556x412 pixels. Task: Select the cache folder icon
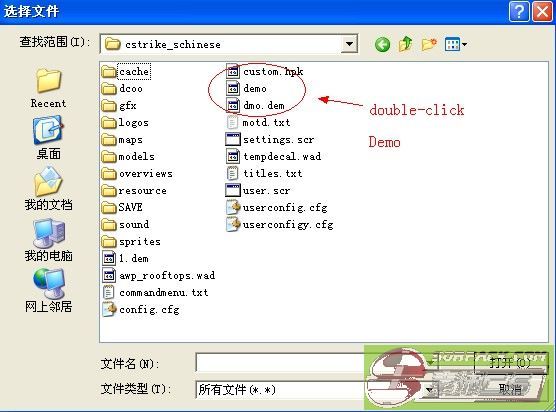109,72
